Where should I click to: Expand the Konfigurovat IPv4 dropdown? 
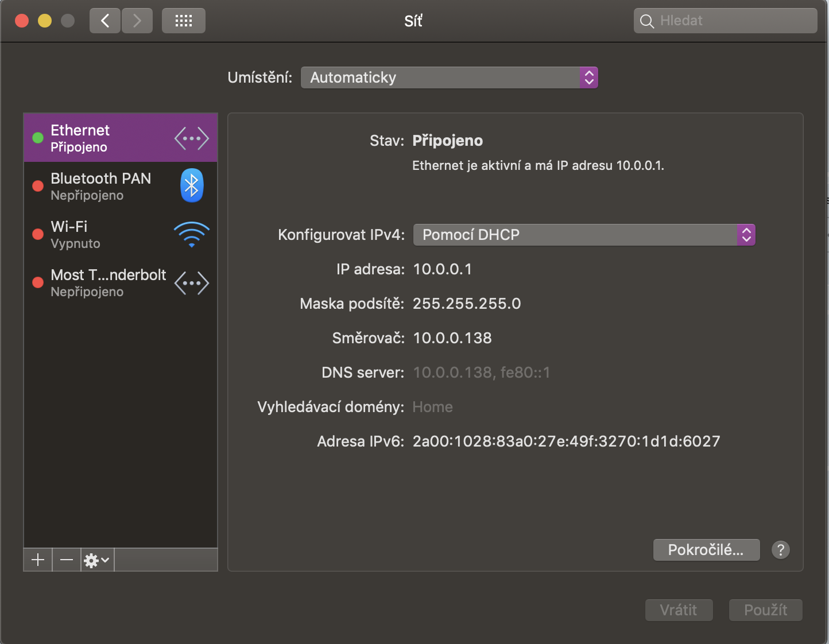(x=584, y=235)
